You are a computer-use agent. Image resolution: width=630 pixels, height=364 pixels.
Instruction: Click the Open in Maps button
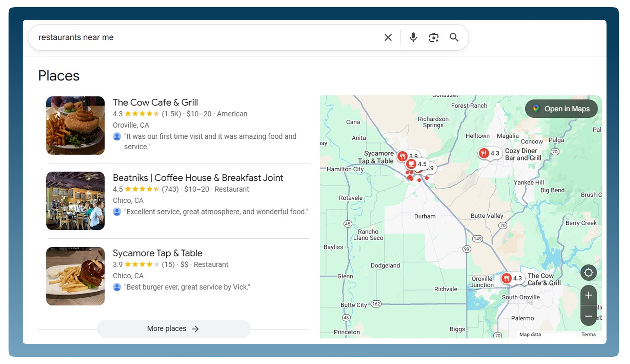tap(561, 109)
